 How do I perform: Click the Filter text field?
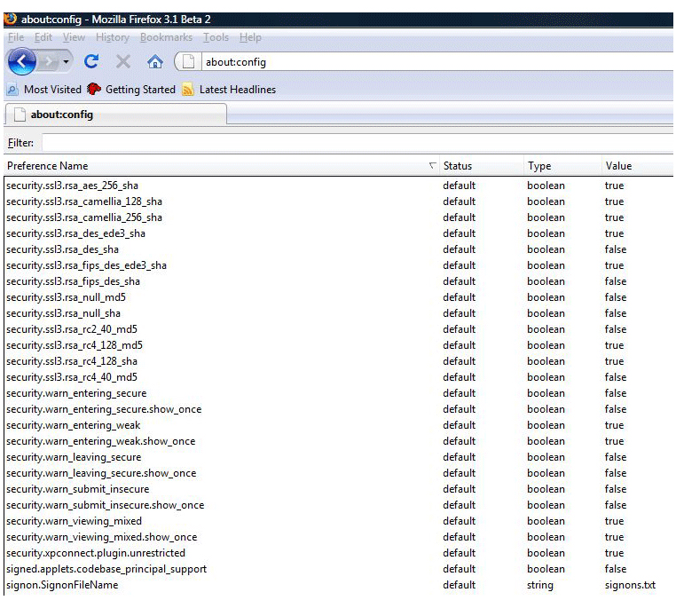pyautogui.click(x=355, y=143)
